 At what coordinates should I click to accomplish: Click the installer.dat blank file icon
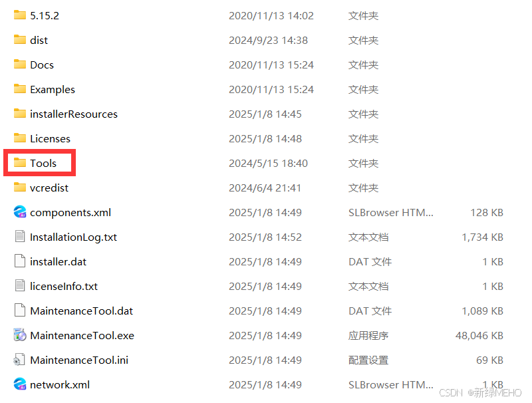coord(20,261)
